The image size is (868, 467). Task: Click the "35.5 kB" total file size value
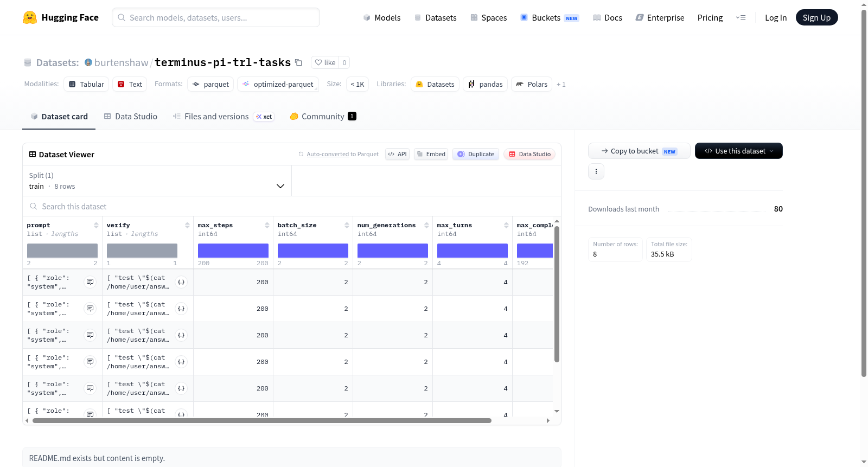(x=662, y=254)
